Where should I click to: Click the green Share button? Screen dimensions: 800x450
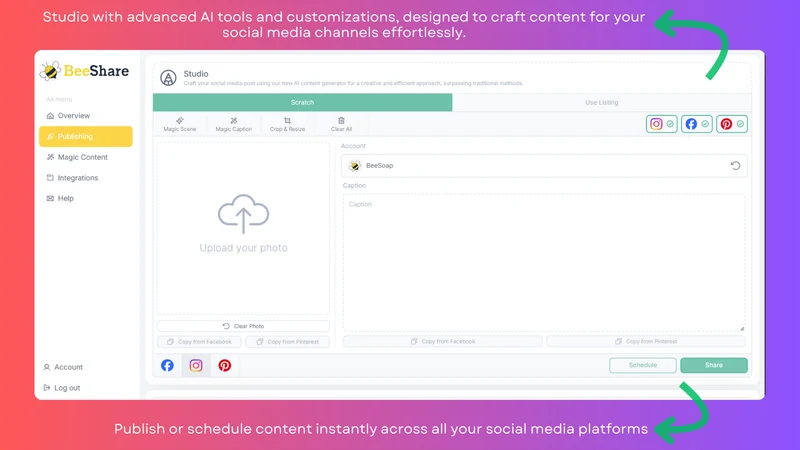tap(714, 365)
